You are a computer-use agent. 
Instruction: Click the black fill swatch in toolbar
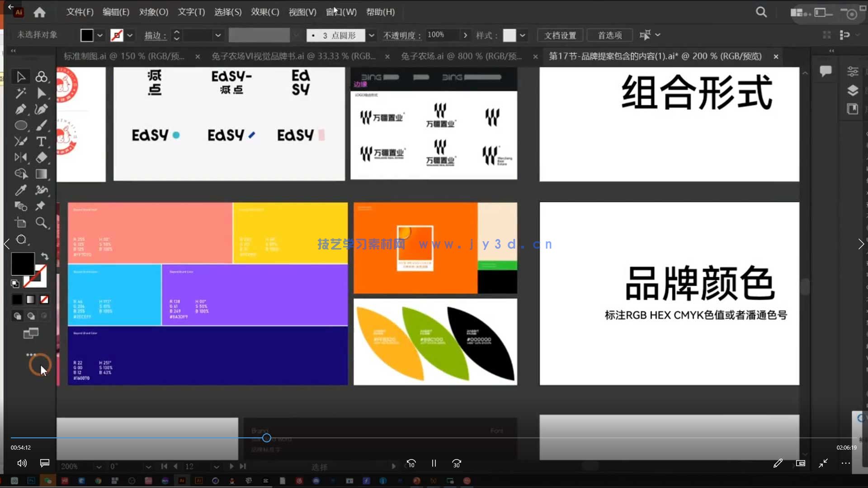[22, 264]
